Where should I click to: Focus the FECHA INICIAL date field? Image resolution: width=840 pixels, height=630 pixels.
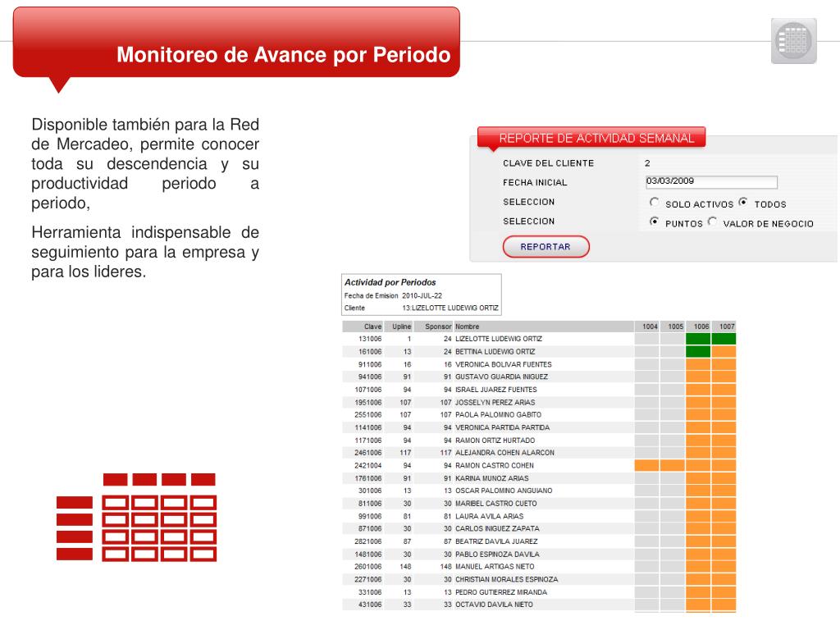tap(711, 182)
